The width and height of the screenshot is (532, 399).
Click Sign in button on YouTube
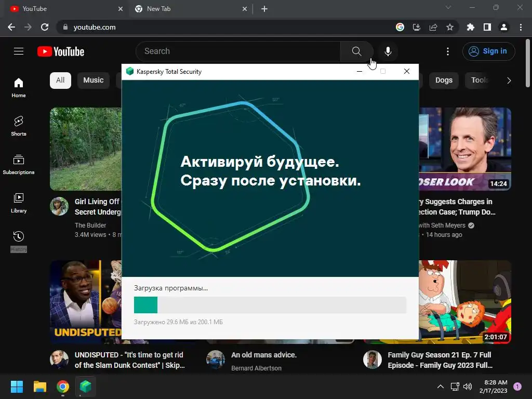[x=488, y=51]
